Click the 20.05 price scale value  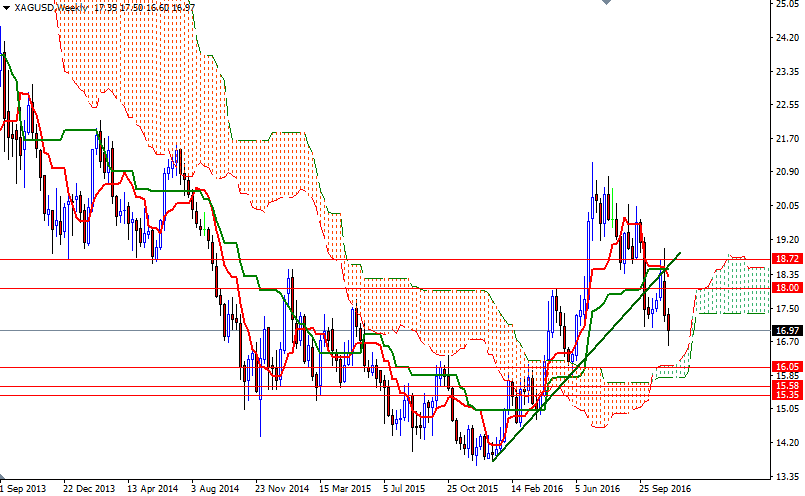point(788,206)
